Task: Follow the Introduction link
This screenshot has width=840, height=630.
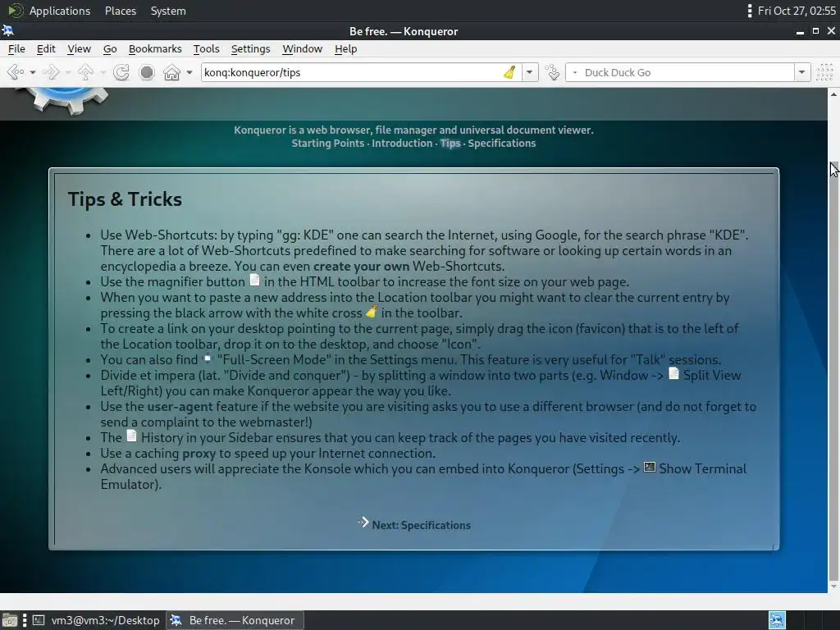Action: click(402, 143)
